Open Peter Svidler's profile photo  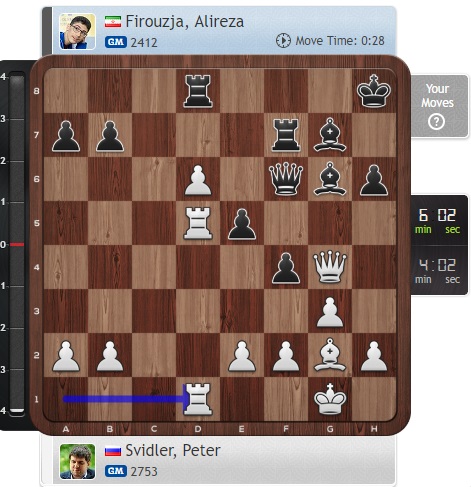pyautogui.click(x=77, y=461)
